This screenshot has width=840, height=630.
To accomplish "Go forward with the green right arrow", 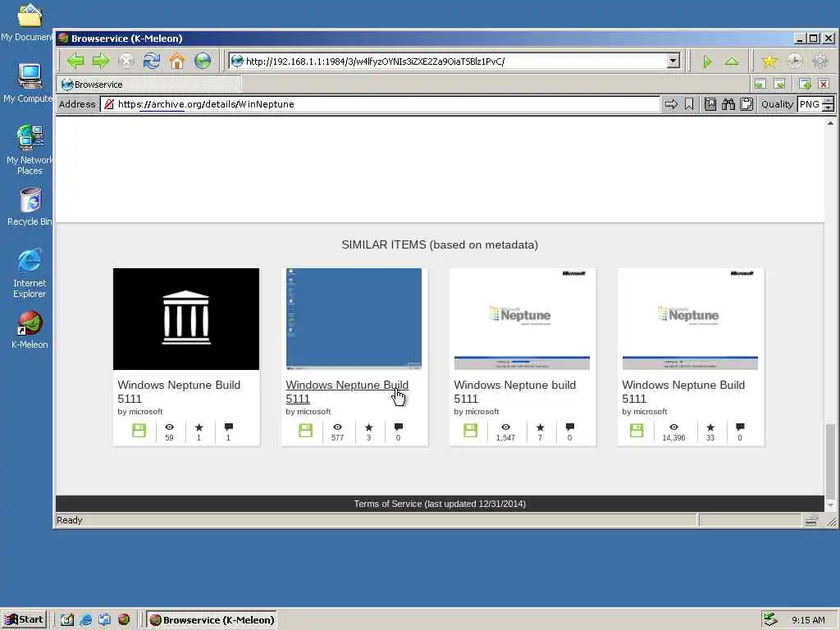I will tap(101, 61).
